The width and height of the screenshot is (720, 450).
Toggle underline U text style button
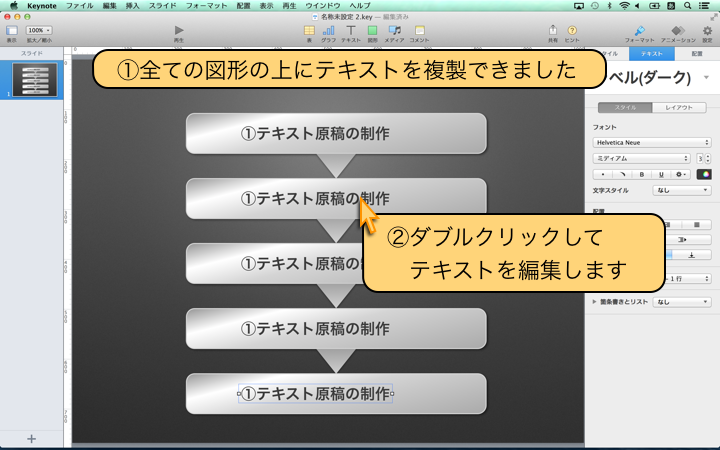pyautogui.click(x=659, y=174)
